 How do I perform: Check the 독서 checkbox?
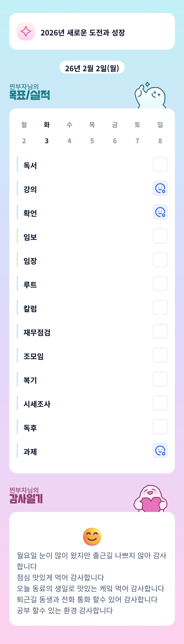(x=160, y=164)
